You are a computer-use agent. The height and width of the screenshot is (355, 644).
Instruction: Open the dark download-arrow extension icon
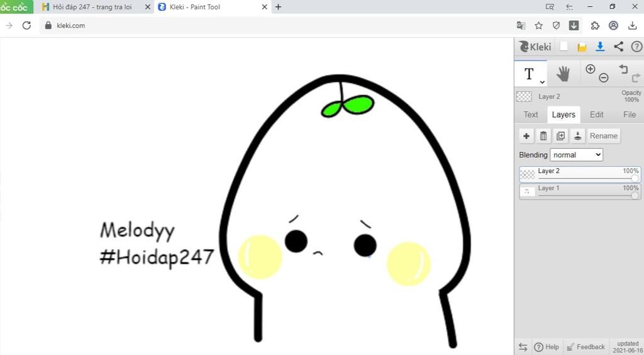[574, 25]
